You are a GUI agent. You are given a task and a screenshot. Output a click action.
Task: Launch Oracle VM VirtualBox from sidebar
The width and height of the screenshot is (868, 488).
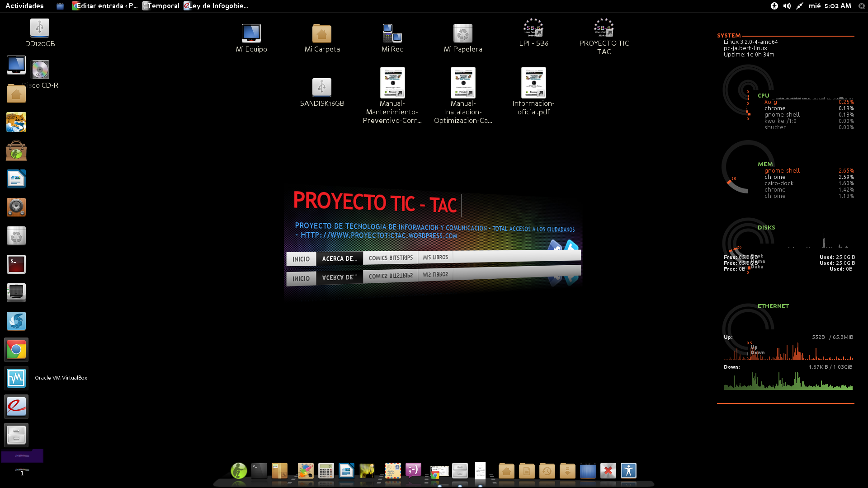click(x=16, y=378)
